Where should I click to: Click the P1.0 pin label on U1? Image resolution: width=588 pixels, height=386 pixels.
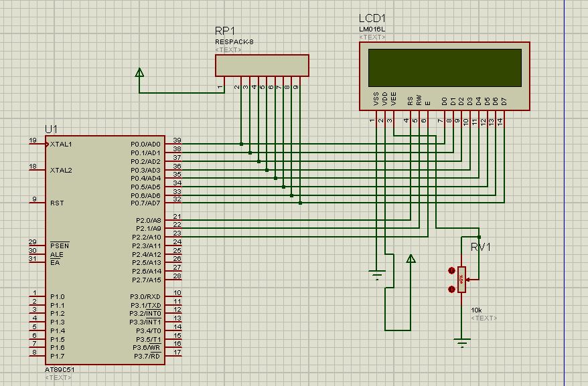pyautogui.click(x=58, y=297)
